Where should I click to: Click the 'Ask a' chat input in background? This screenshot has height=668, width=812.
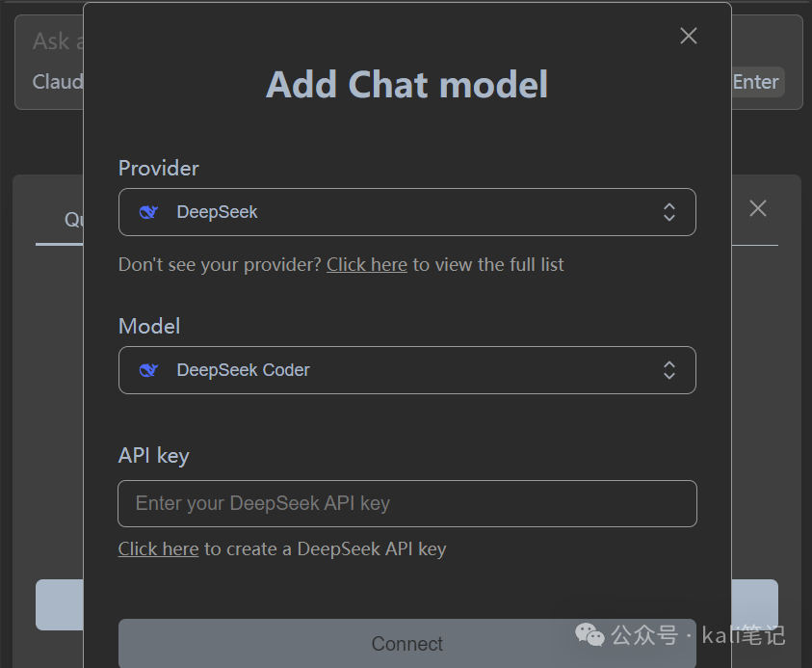58,41
